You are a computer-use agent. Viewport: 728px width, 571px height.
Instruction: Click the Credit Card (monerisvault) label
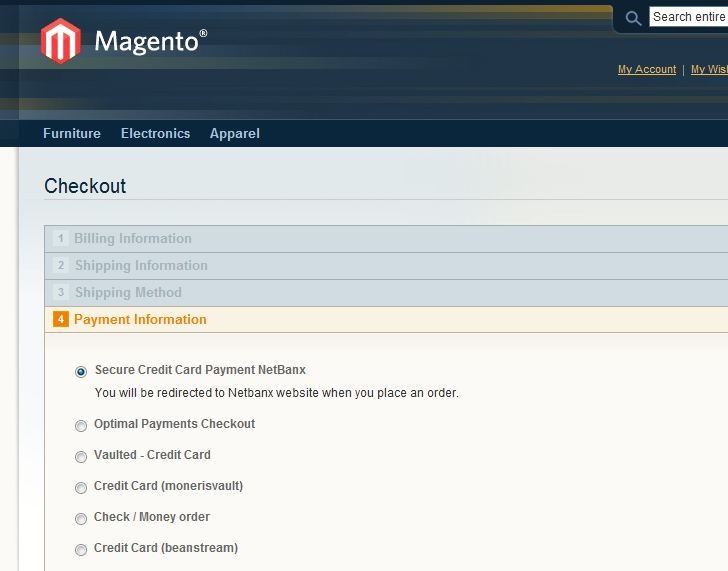169,486
